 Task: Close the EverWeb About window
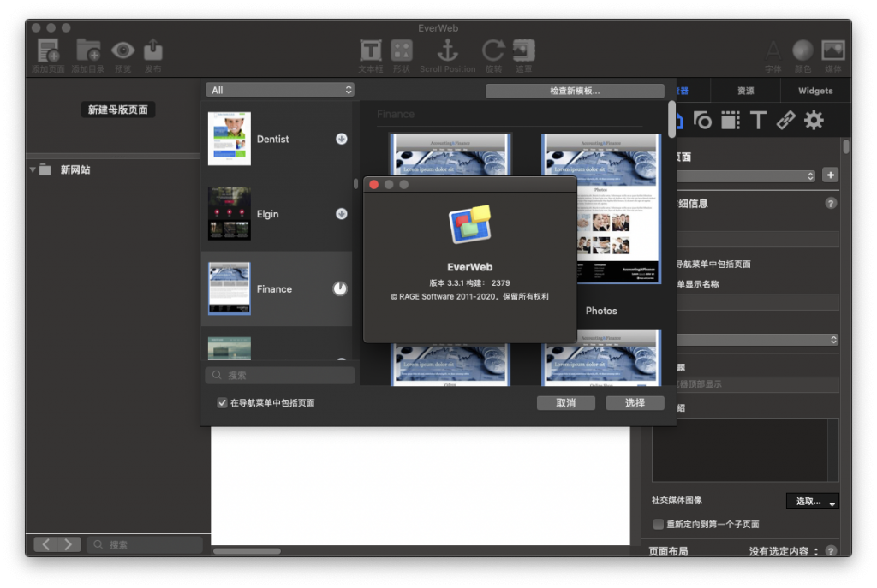tap(374, 185)
